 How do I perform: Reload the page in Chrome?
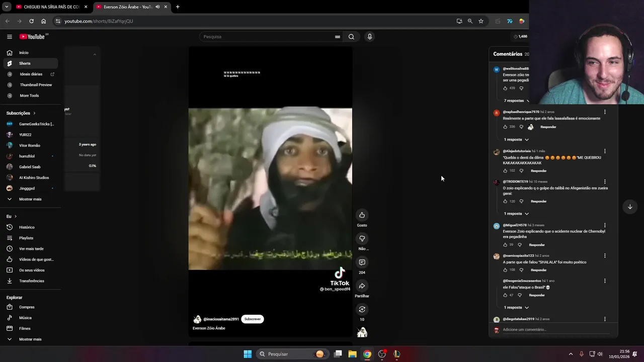31,21
